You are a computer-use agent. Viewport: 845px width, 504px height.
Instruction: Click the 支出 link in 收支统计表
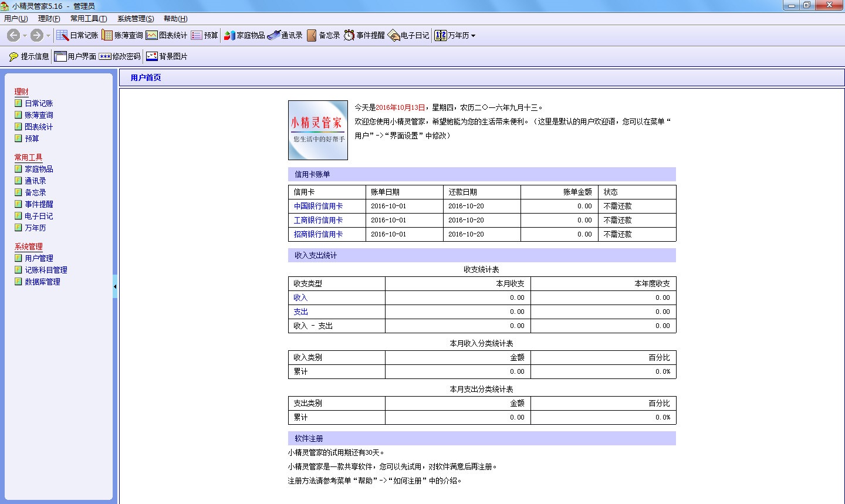click(x=300, y=312)
